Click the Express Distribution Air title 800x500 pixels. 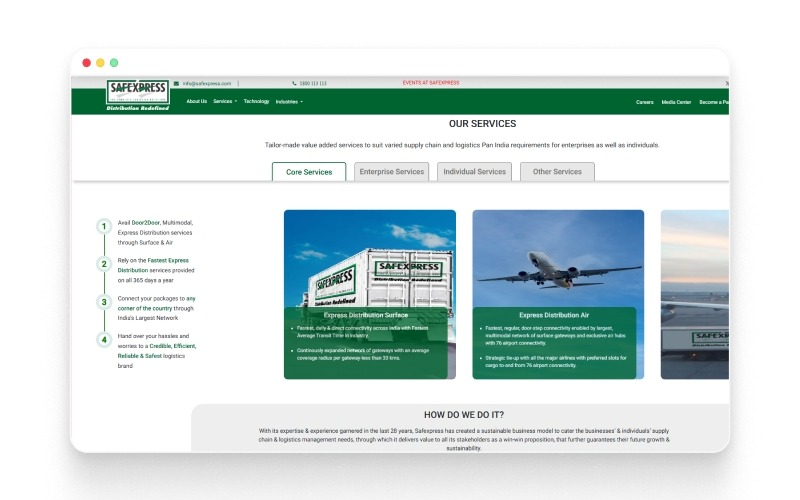pos(554,315)
